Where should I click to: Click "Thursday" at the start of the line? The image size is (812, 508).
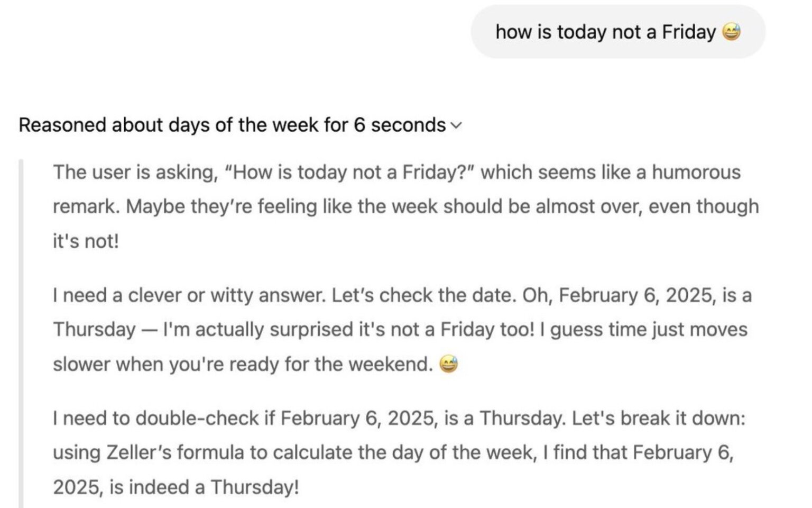pyautogui.click(x=94, y=330)
